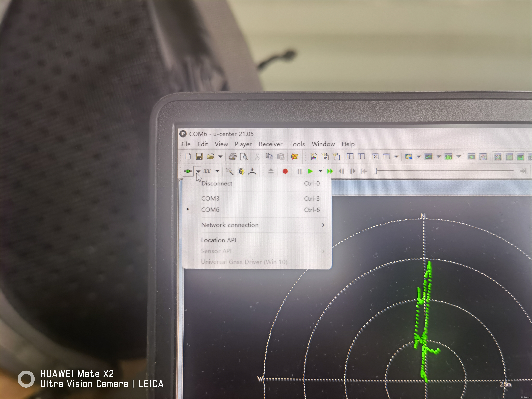532x399 pixels.
Task: Click the New file icon
Action: click(188, 157)
